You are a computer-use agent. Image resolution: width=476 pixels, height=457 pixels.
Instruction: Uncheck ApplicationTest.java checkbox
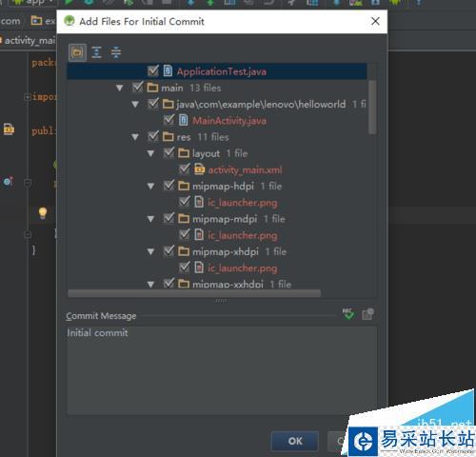[x=153, y=70]
